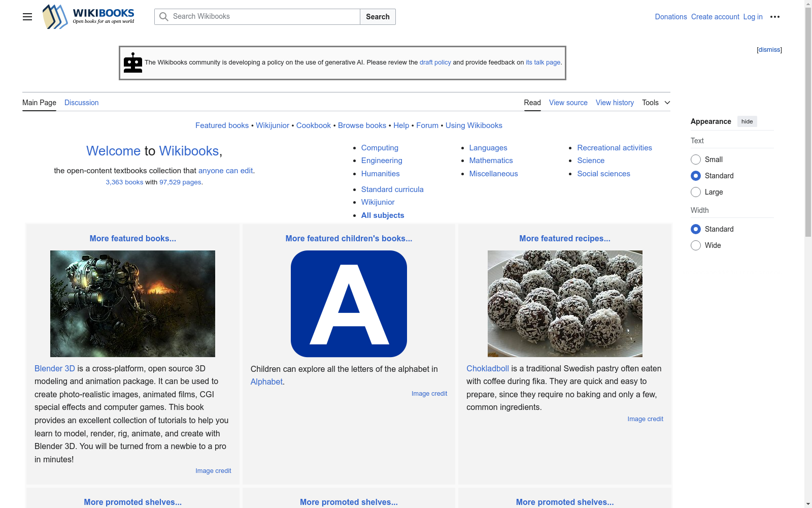This screenshot has width=812, height=508.
Task: Open the Science subject
Action: [591, 161]
